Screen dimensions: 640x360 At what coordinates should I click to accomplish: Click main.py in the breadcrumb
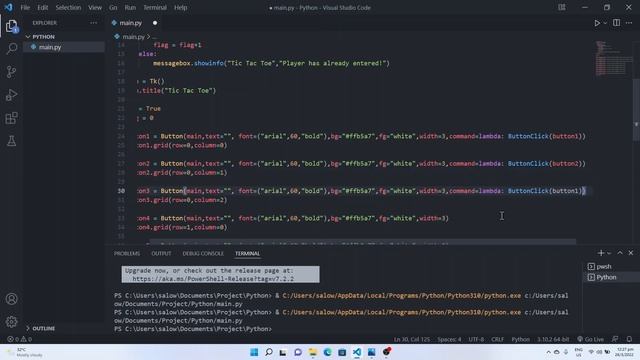click(133, 37)
